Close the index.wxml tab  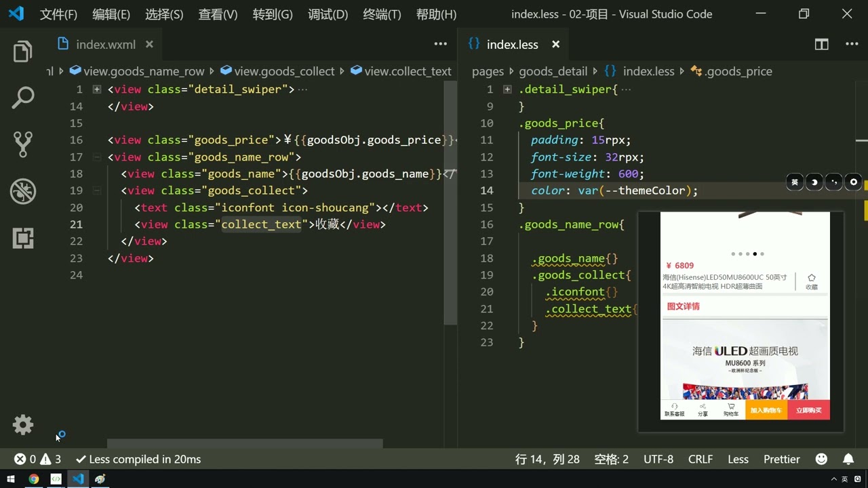149,45
